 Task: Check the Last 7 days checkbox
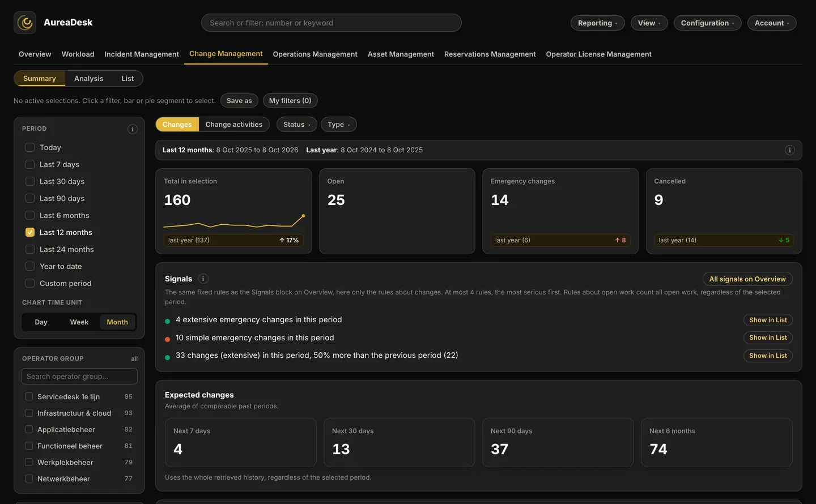pyautogui.click(x=30, y=164)
